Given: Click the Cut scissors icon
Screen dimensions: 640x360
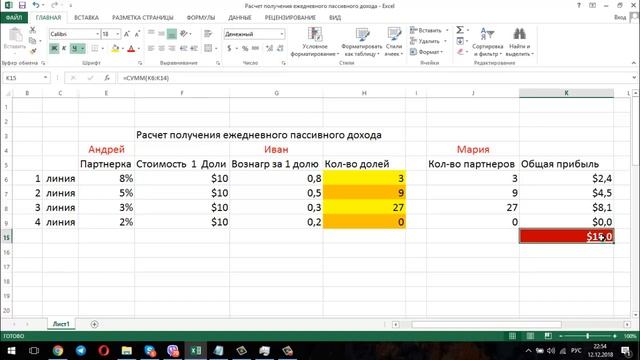Looking at the screenshot, I should 33,30.
